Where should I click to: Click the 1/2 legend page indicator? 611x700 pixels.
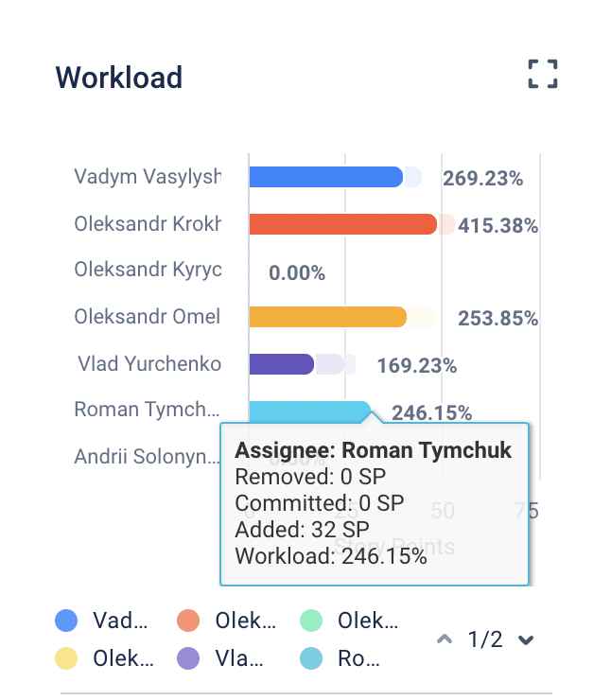click(x=485, y=640)
